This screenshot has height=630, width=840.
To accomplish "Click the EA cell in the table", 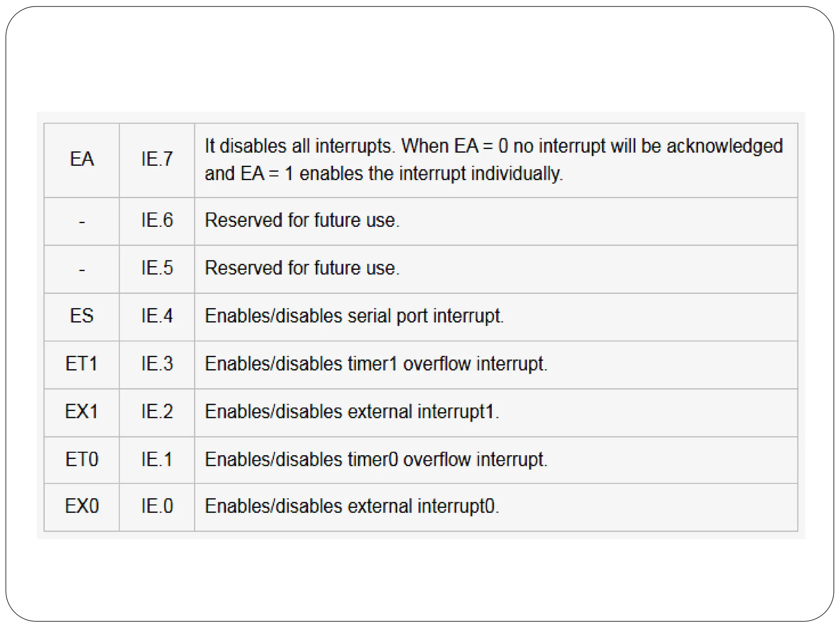I will point(82,159).
